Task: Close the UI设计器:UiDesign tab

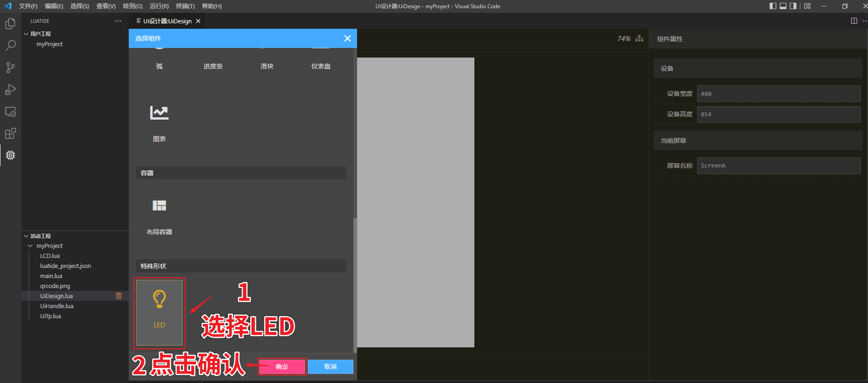Action: pos(198,21)
